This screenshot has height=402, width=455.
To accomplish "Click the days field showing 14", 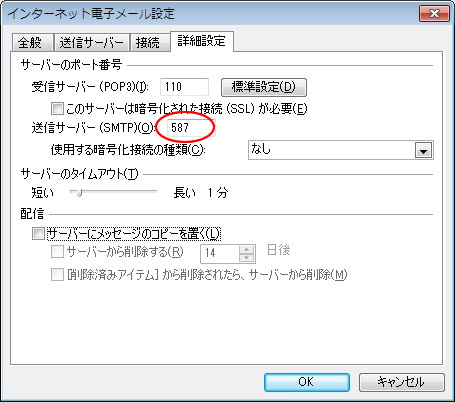I will coord(220,254).
